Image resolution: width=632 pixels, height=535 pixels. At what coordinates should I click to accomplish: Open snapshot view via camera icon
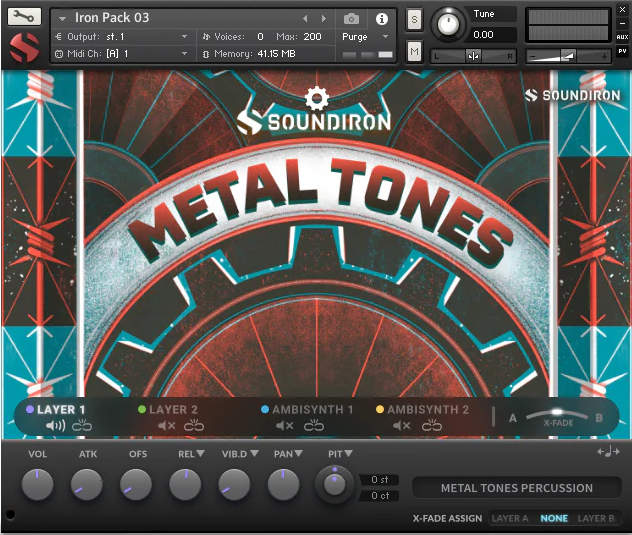coord(351,19)
